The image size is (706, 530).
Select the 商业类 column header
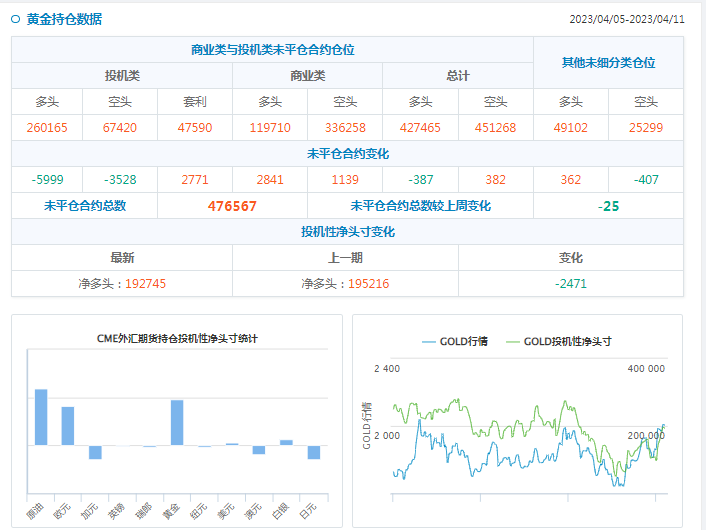307,76
